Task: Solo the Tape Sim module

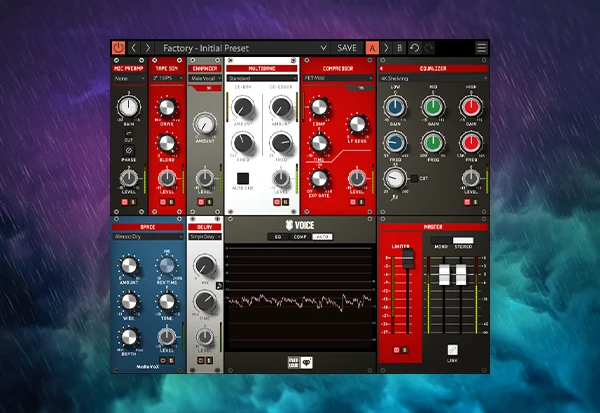Action: pos(171,202)
